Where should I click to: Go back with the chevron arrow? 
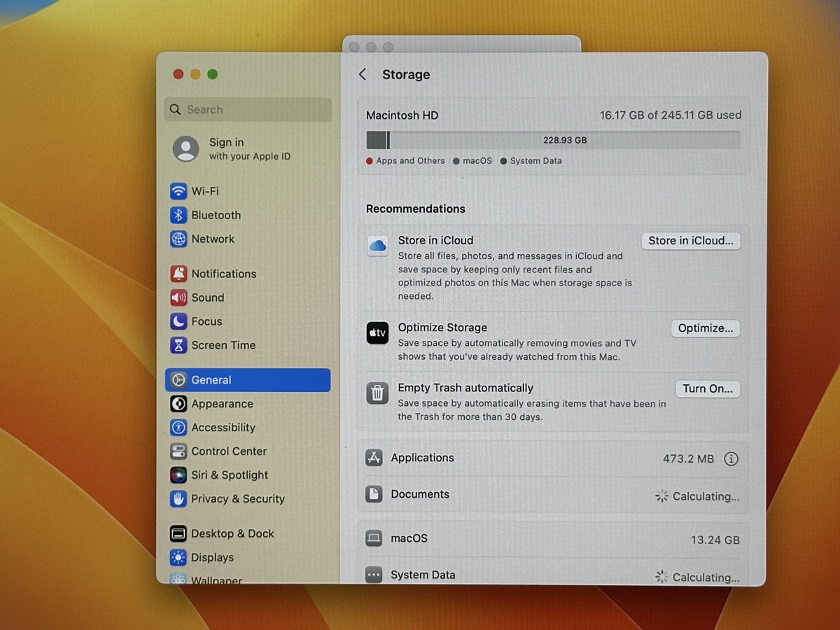[x=362, y=74]
